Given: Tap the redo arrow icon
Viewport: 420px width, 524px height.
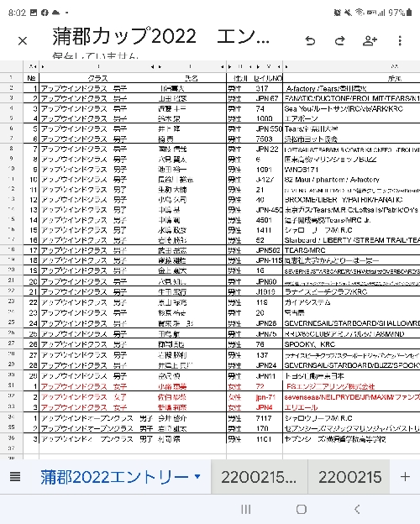Looking at the screenshot, I should [340, 41].
